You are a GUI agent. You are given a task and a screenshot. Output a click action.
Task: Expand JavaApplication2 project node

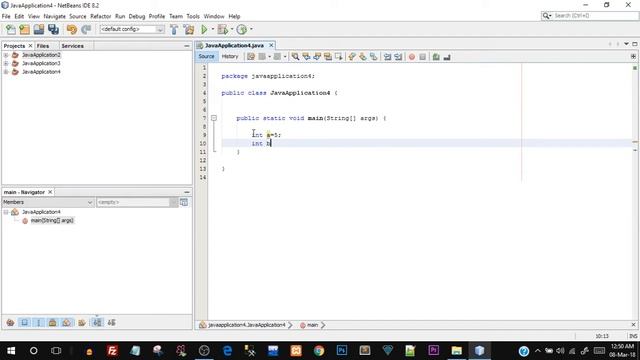click(x=6, y=55)
